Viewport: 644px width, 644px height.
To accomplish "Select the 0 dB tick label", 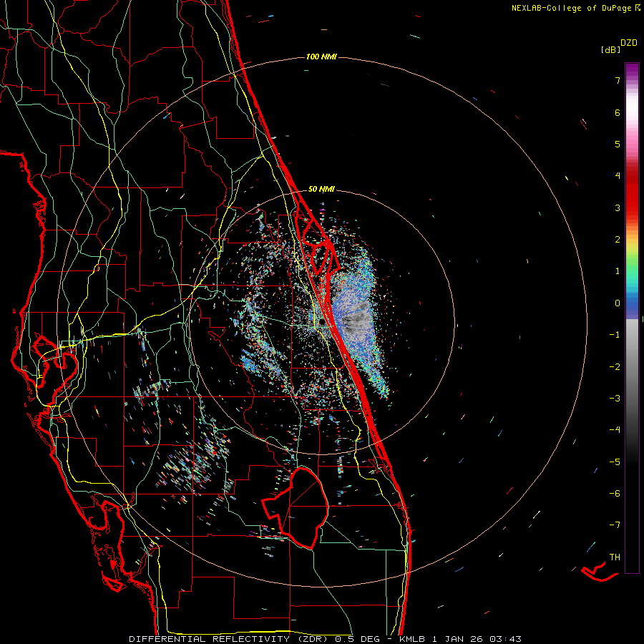I will [x=618, y=303].
